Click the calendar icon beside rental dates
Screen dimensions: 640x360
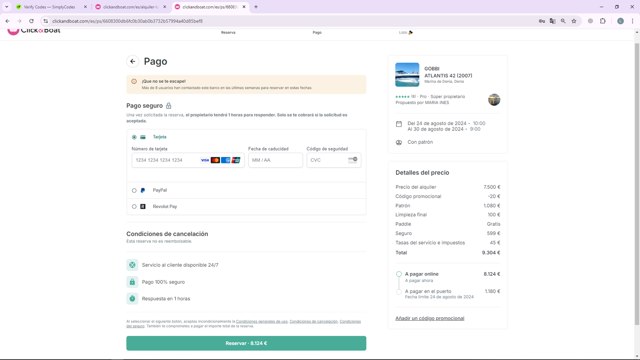tap(399, 124)
